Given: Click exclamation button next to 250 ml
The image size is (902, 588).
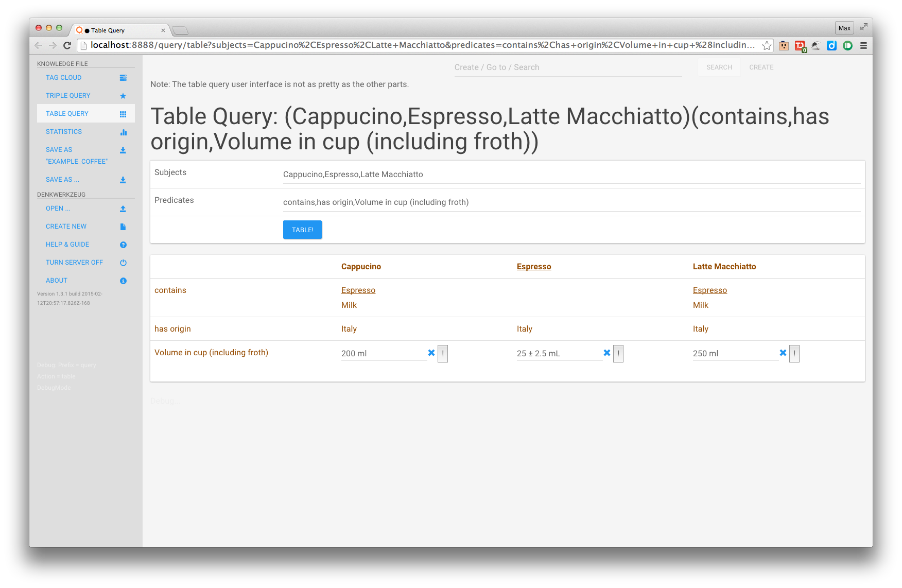Looking at the screenshot, I should tap(794, 354).
